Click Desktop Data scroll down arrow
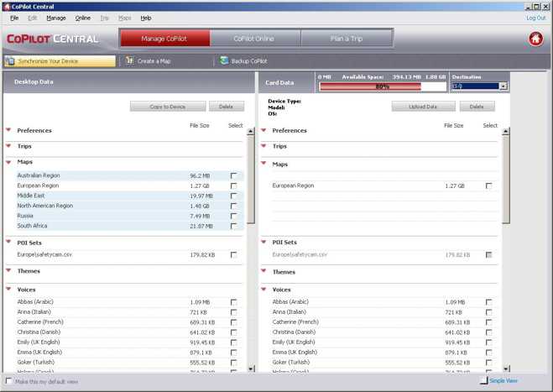The width and height of the screenshot is (553, 392). 251,368
